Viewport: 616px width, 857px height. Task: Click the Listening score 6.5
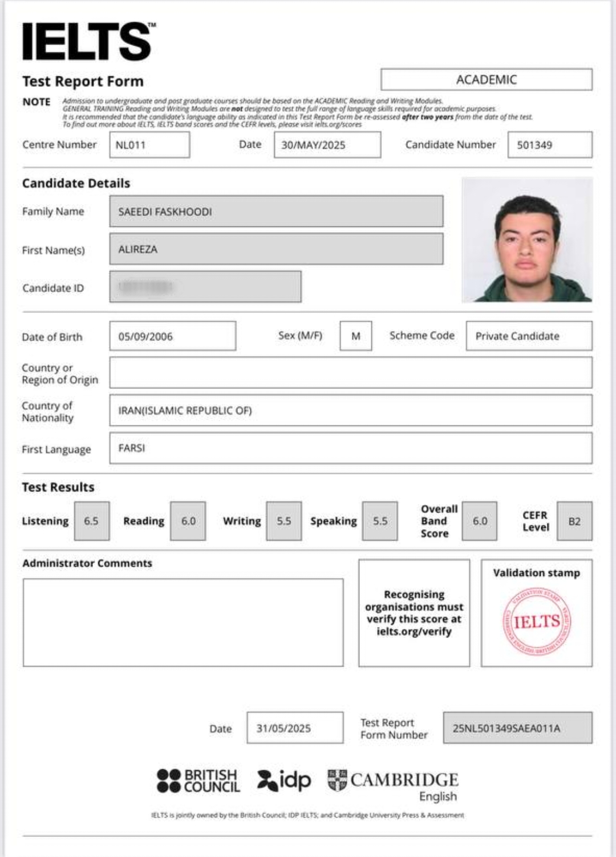92,521
